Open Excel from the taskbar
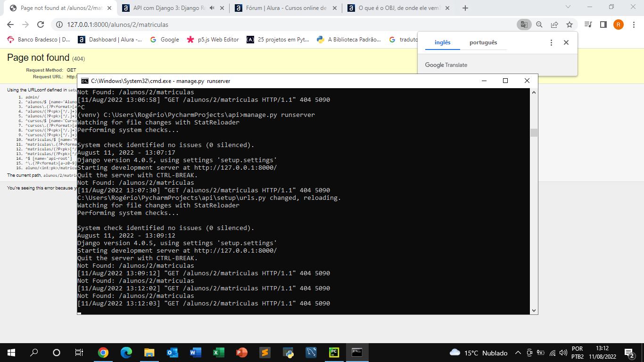The height and width of the screenshot is (362, 644). (219, 353)
